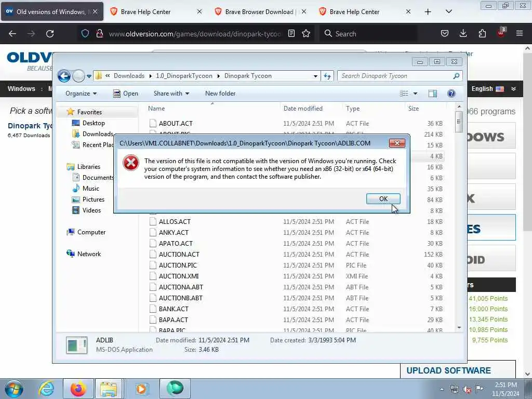Open Firefox downloads panel icon
The width and height of the screenshot is (532, 399).
point(463,34)
